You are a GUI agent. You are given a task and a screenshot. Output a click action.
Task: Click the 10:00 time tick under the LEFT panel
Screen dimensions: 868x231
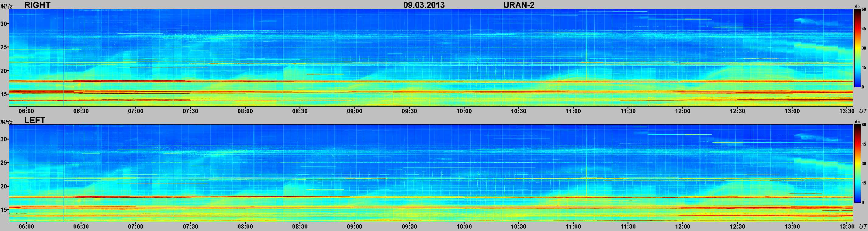(464, 226)
